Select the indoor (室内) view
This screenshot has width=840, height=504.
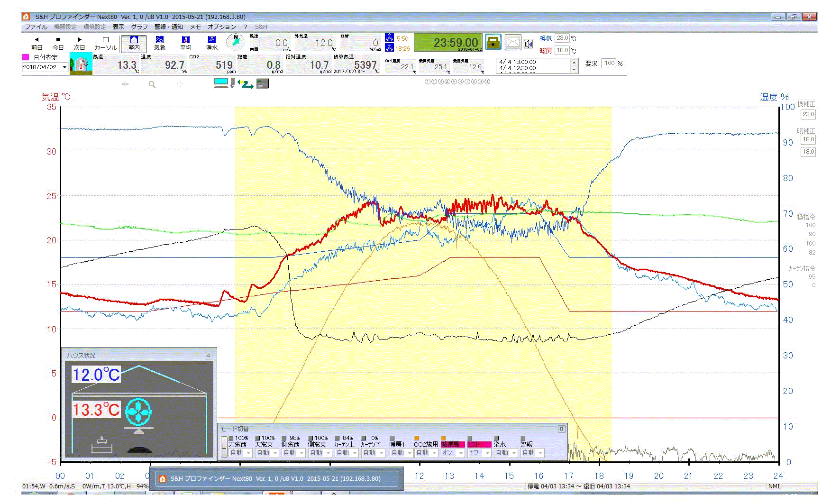point(134,44)
